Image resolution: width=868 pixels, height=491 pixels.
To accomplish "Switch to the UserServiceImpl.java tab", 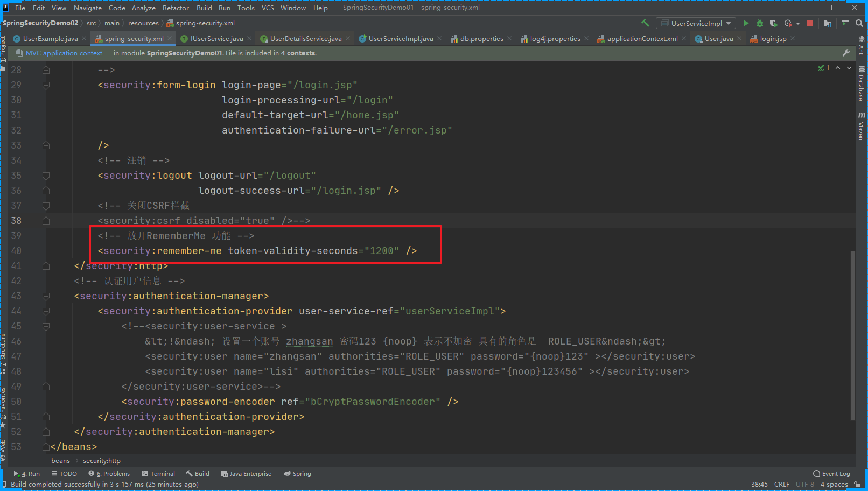I will tap(401, 38).
